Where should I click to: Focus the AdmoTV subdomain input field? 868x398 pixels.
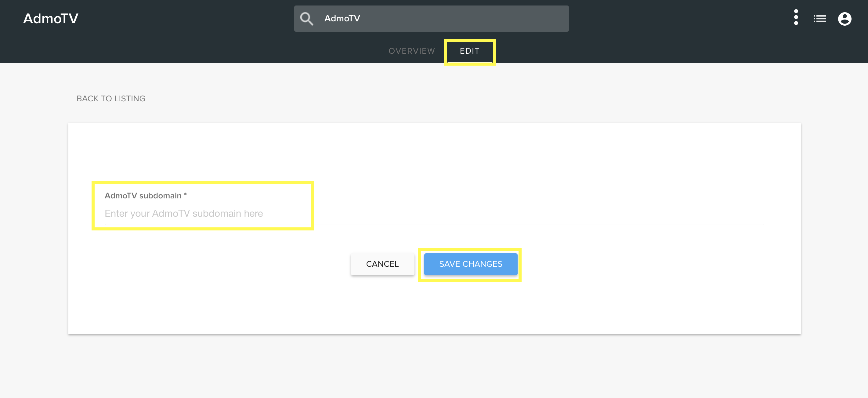coord(434,213)
